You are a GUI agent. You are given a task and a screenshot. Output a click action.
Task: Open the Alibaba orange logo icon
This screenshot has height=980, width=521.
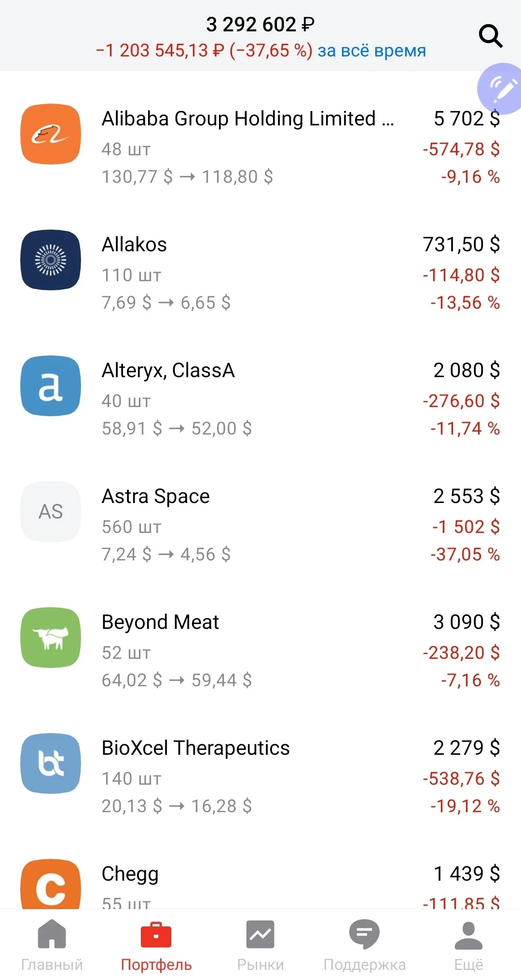[51, 134]
